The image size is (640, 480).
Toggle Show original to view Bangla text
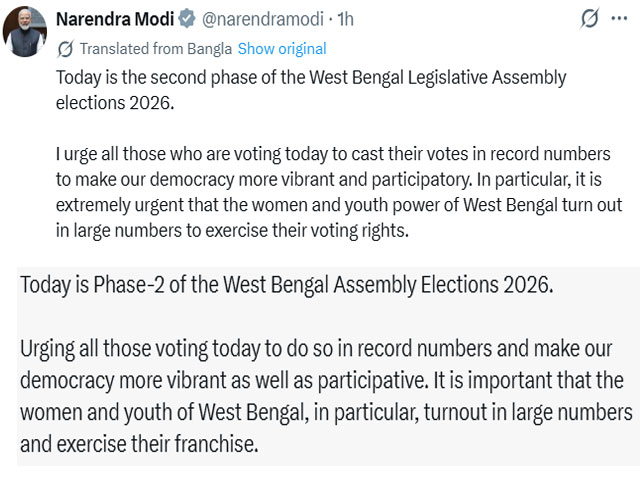pyautogui.click(x=282, y=48)
